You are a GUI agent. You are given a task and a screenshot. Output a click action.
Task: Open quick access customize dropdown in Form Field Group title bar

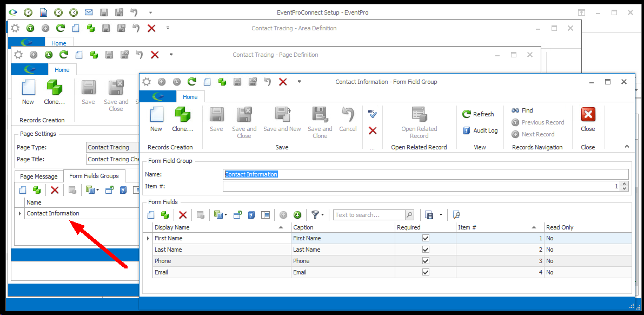click(x=300, y=82)
